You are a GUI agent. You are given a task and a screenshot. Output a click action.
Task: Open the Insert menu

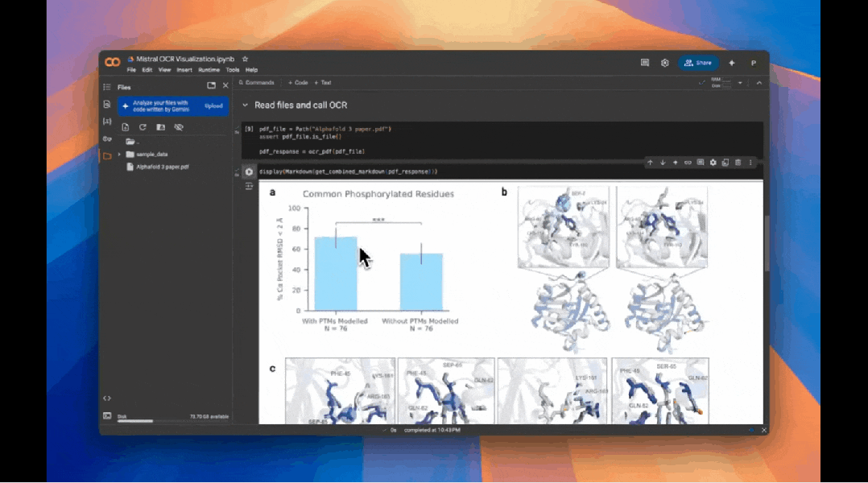184,70
